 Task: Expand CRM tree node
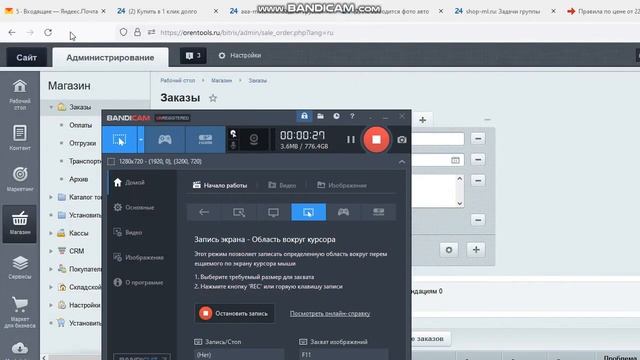click(x=51, y=251)
